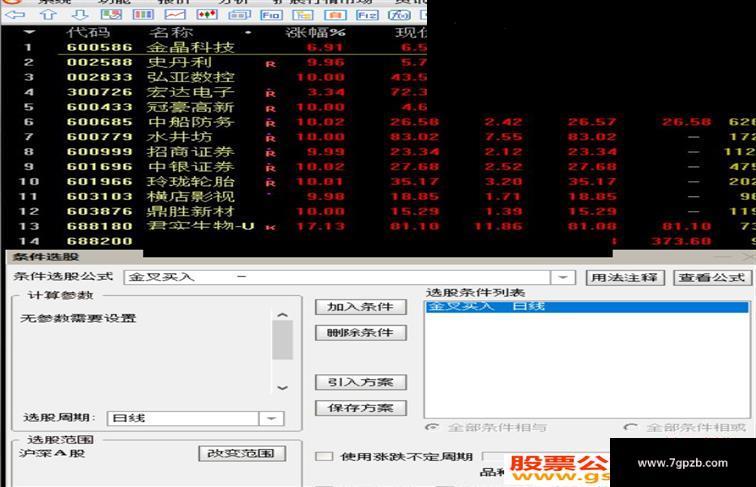Click stock code 688200
Image resolution: width=756 pixels, height=487 pixels.
click(99, 241)
